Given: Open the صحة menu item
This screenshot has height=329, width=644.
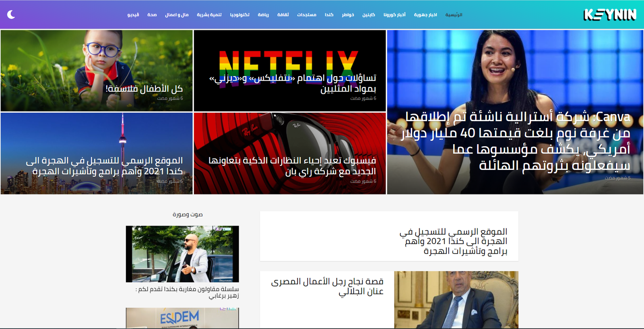Looking at the screenshot, I should [x=152, y=15].
